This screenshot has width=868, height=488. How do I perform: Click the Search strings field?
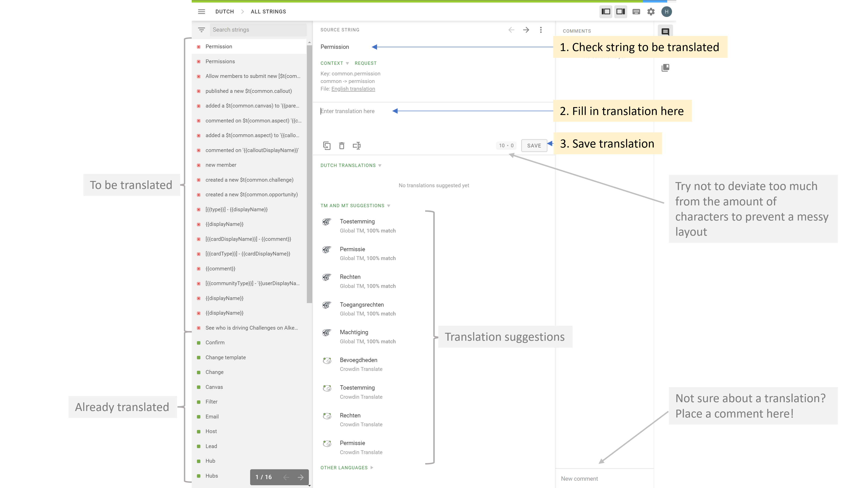258,30
